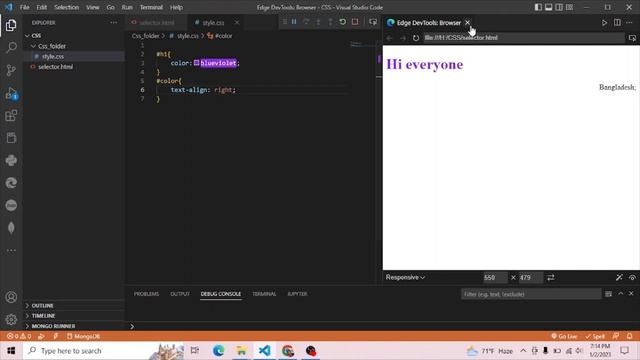Open Explorer views and more actions ellipsis
This screenshot has width=640, height=360.
113,23
